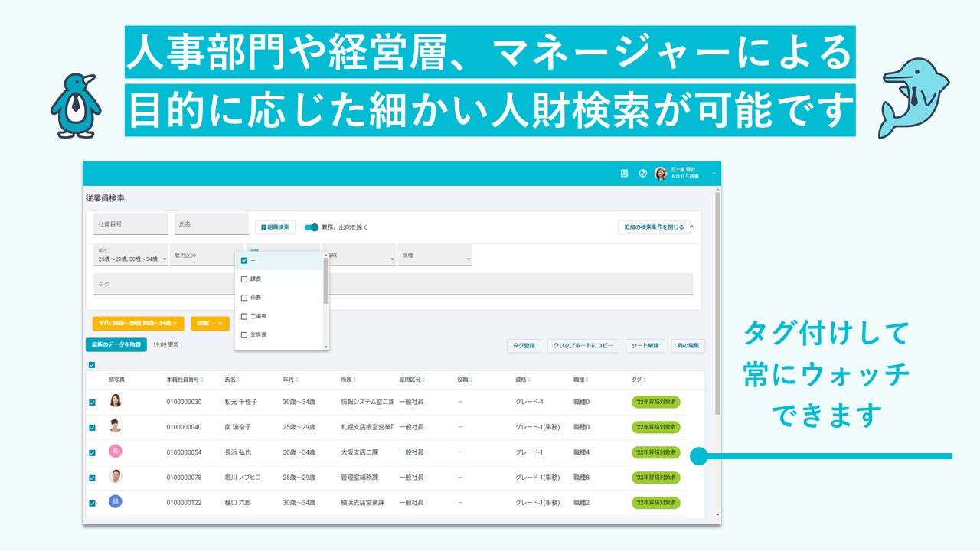Image resolution: width=980 pixels, height=551 pixels.
Task: Toggle the select-all checkbox above the table
Action: click(x=93, y=365)
